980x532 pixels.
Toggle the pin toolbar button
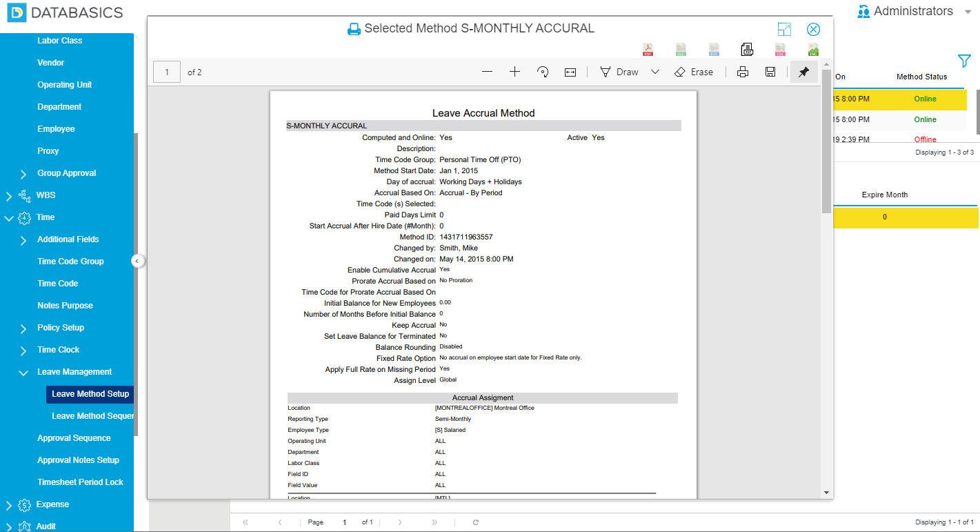804,72
